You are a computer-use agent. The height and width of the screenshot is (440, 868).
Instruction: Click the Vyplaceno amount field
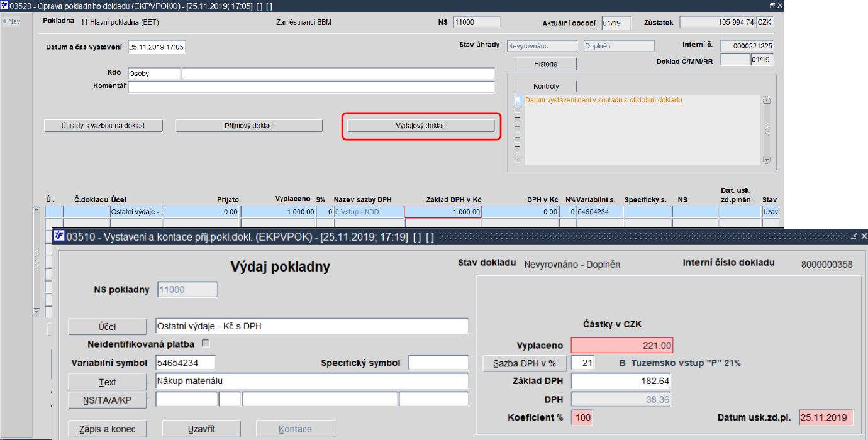click(622, 345)
